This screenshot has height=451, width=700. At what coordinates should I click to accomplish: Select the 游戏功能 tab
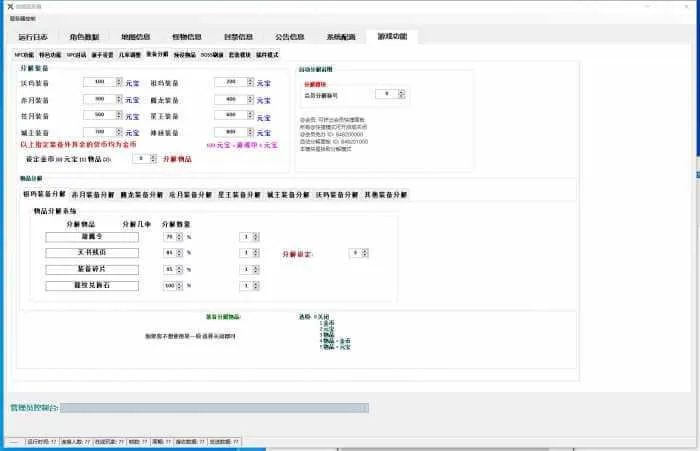[x=392, y=36]
